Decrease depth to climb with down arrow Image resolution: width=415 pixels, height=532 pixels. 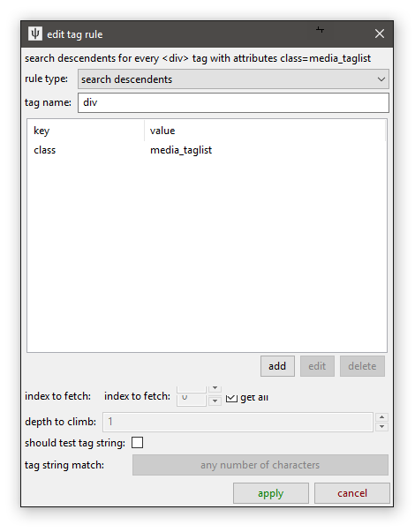[381, 426]
